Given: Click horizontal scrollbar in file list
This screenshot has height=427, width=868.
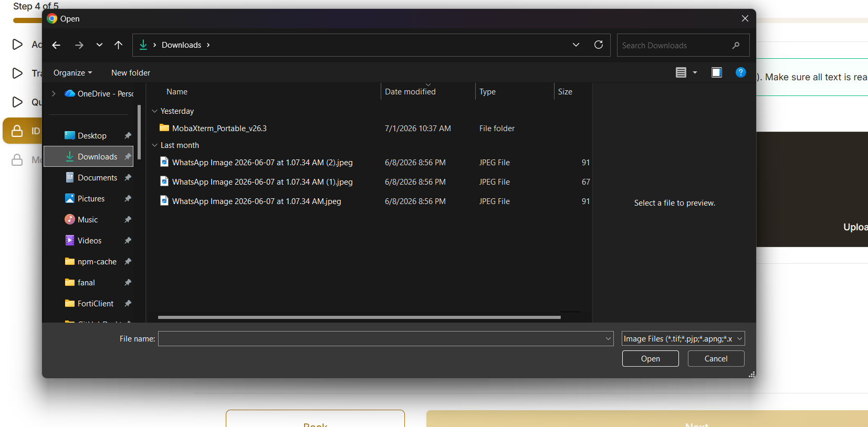Looking at the screenshot, I should click(359, 317).
